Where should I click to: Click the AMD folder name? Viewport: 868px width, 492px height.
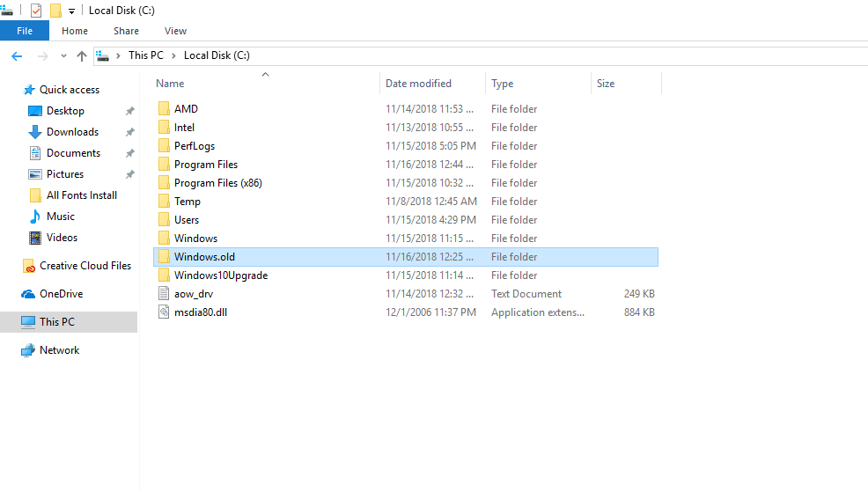(186, 109)
